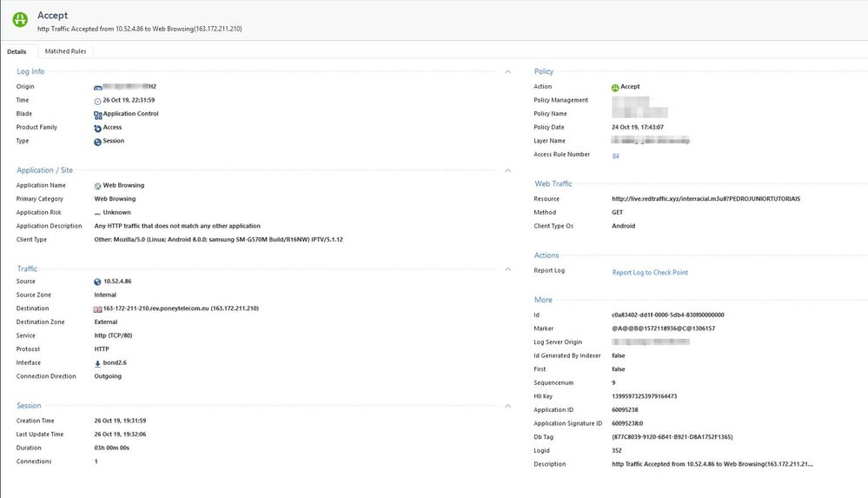868x498 pixels.
Task: Click the bond2.6 interface arrow icon
Action: click(98, 363)
